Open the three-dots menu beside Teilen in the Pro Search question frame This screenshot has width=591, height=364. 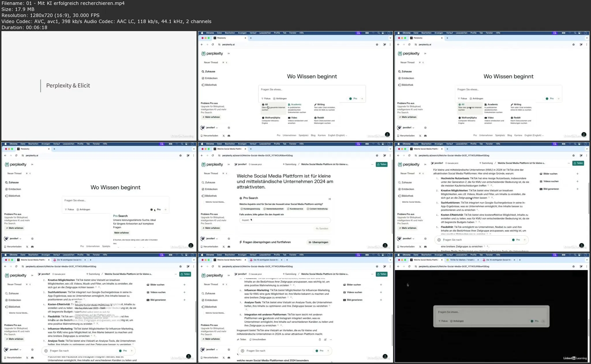pos(372,165)
